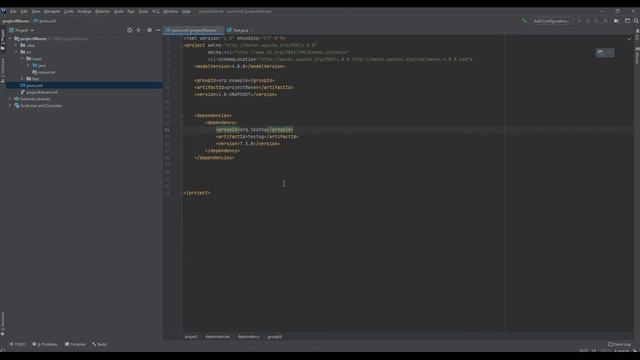The image size is (640, 360).
Task: Open the File menu
Action: click(13, 11)
